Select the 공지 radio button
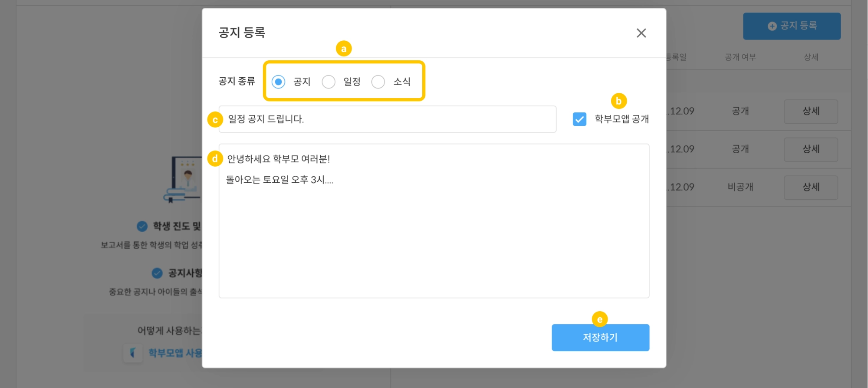 (278, 82)
